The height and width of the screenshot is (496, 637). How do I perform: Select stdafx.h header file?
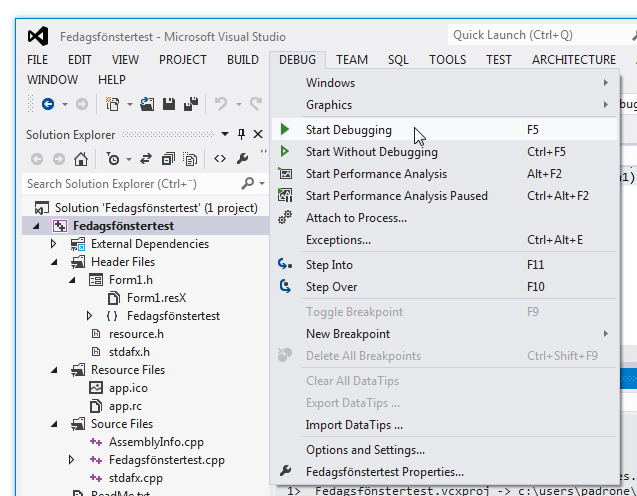[129, 352]
